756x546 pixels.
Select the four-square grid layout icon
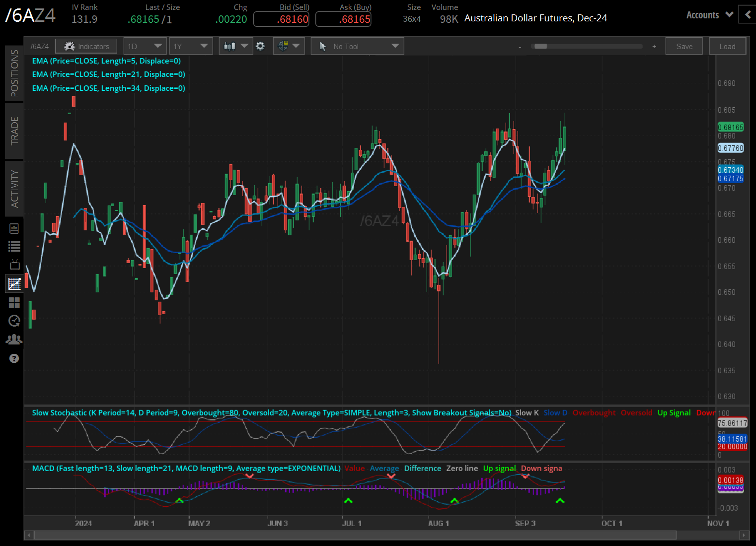coord(14,303)
